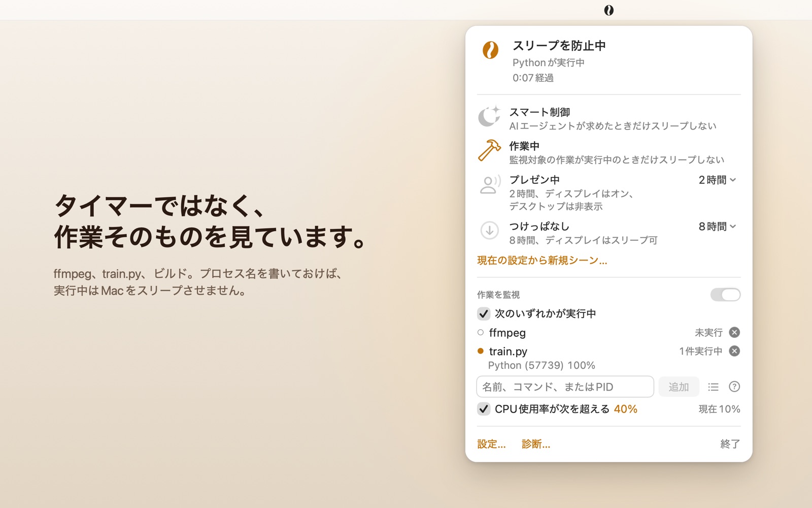812x508 pixels.
Task: Open 診断... link
Action: click(x=536, y=444)
